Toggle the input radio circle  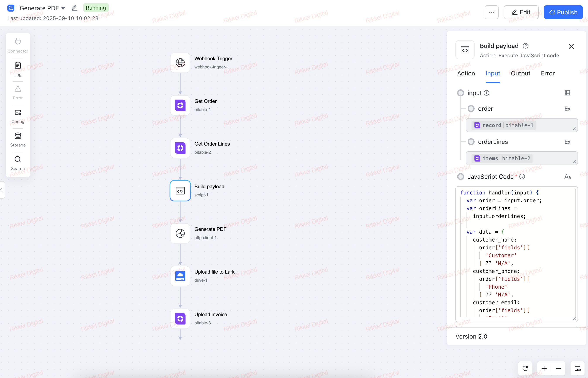pos(460,93)
